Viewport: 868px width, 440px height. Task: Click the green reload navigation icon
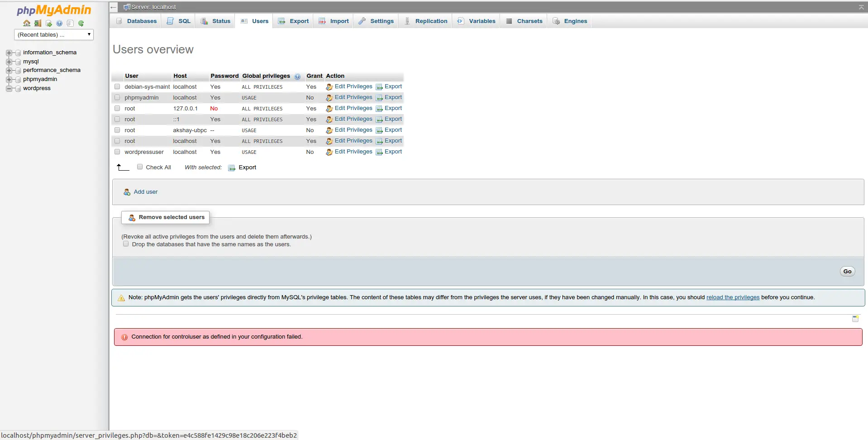tap(81, 24)
